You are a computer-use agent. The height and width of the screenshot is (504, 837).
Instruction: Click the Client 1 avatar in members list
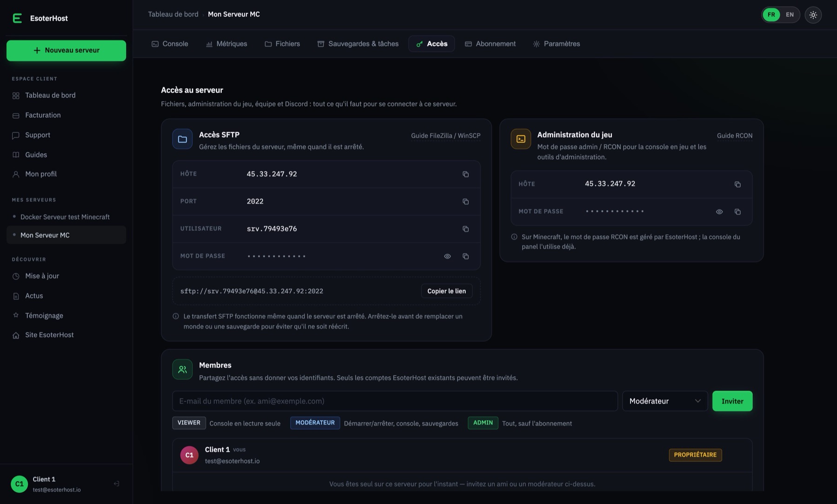(x=189, y=455)
